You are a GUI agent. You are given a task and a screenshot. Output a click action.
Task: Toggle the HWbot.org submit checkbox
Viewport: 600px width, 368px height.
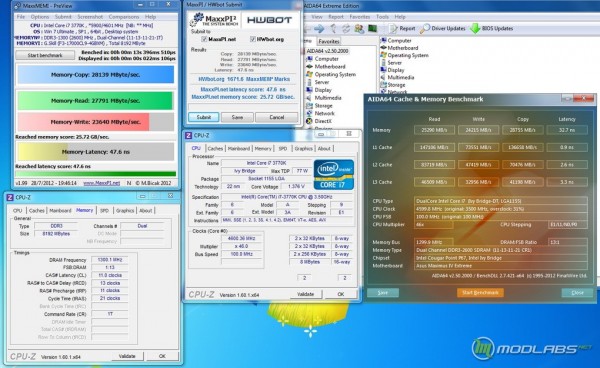click(253, 39)
